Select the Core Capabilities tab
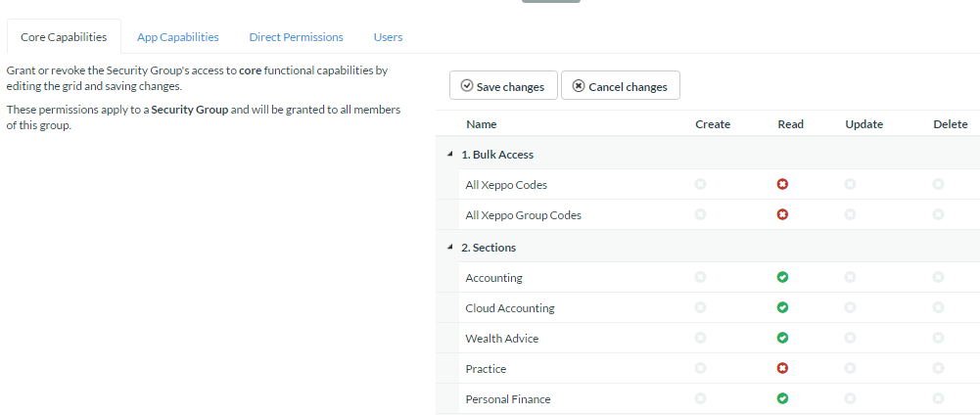The height and width of the screenshot is (415, 980). (64, 37)
